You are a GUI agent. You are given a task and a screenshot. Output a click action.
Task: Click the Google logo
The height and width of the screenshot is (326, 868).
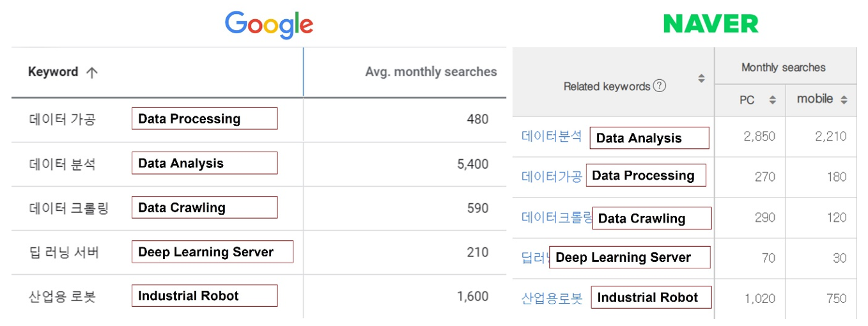pos(268,25)
